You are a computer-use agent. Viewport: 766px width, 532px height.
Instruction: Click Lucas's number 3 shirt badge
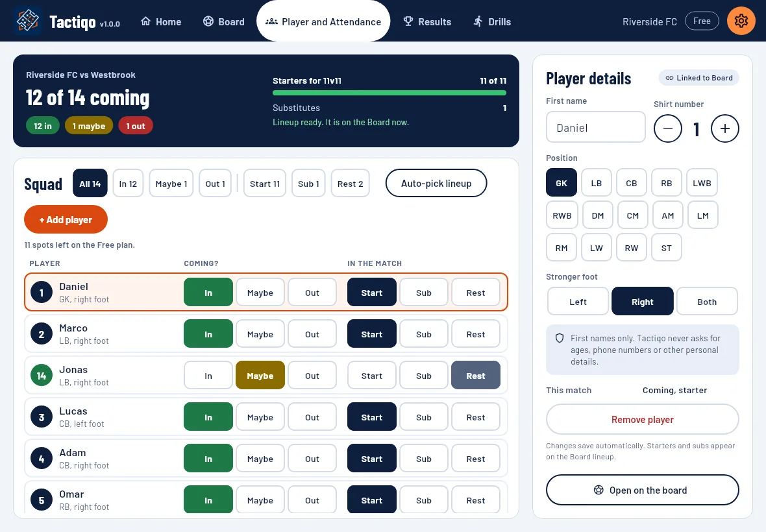click(x=42, y=417)
